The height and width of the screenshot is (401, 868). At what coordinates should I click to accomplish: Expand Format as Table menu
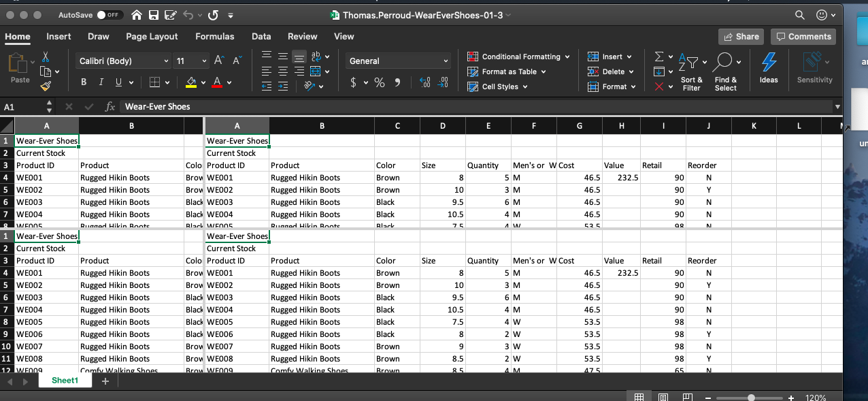coord(507,71)
